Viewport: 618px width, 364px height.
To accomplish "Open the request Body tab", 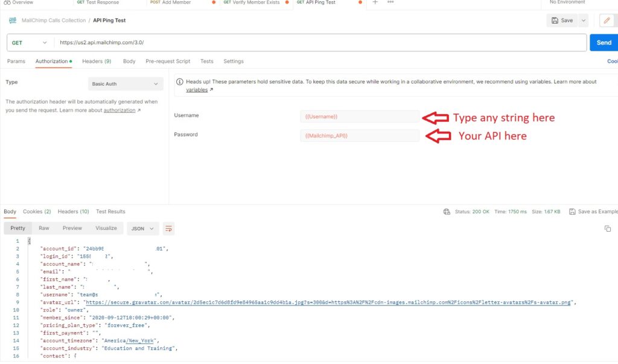I will [x=129, y=61].
